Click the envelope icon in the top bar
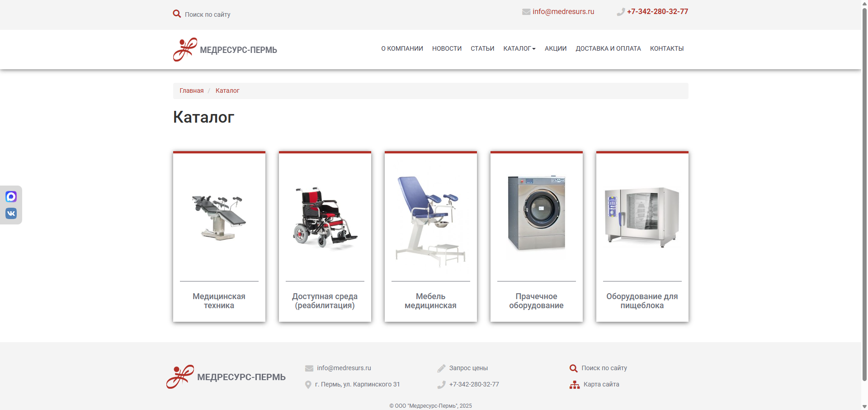The width and height of the screenshot is (868, 410). pos(526,12)
